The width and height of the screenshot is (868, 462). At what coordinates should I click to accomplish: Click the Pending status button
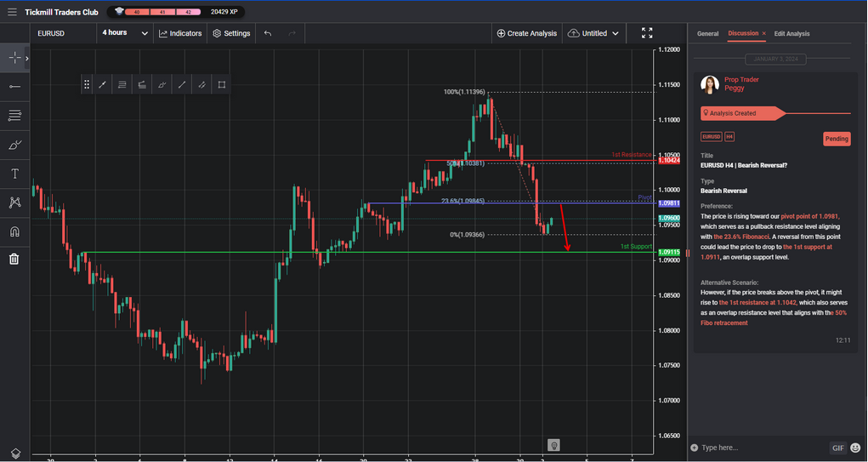pyautogui.click(x=837, y=139)
